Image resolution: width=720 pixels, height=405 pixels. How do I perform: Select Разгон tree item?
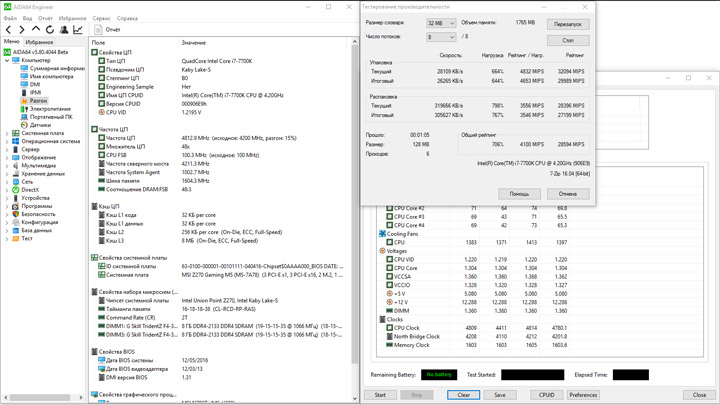(39, 101)
